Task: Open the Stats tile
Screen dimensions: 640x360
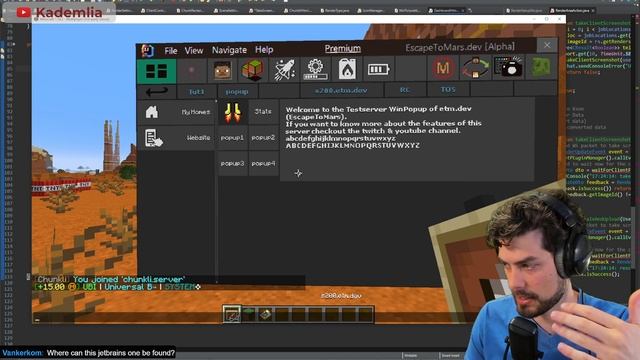Action: point(263,111)
